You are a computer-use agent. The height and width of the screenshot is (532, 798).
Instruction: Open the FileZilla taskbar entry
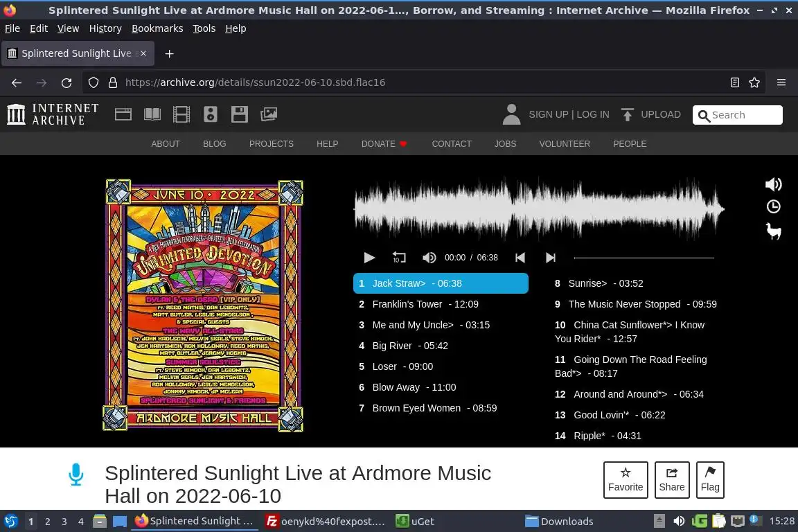tap(326, 522)
